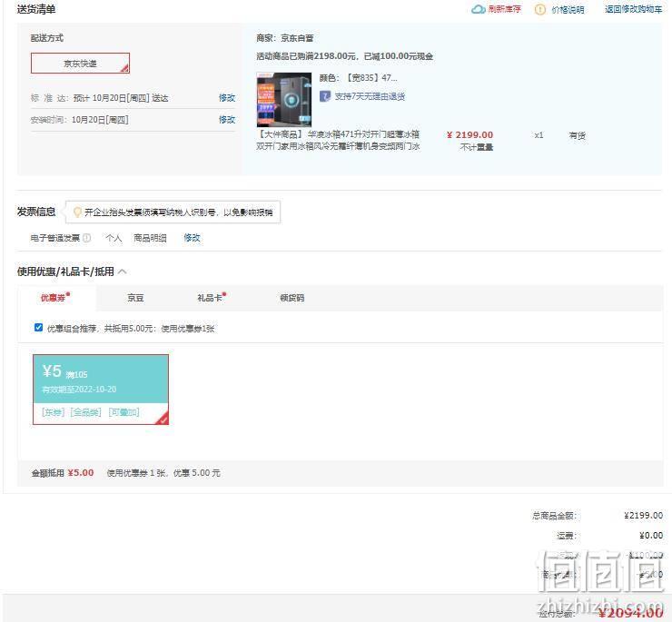Switch to the 礼品卡 tab
This screenshot has width=672, height=622.
point(212,298)
